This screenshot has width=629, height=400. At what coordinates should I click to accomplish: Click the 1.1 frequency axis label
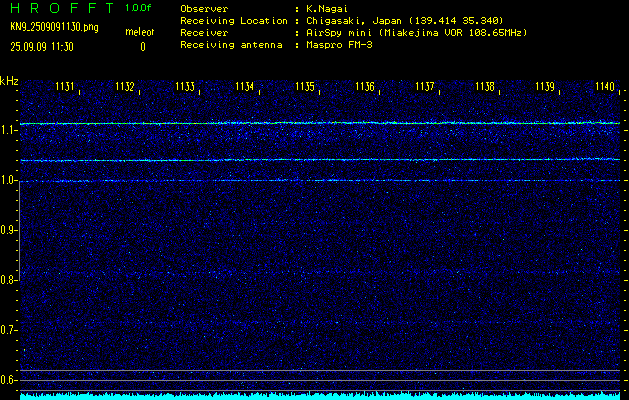coord(7,131)
